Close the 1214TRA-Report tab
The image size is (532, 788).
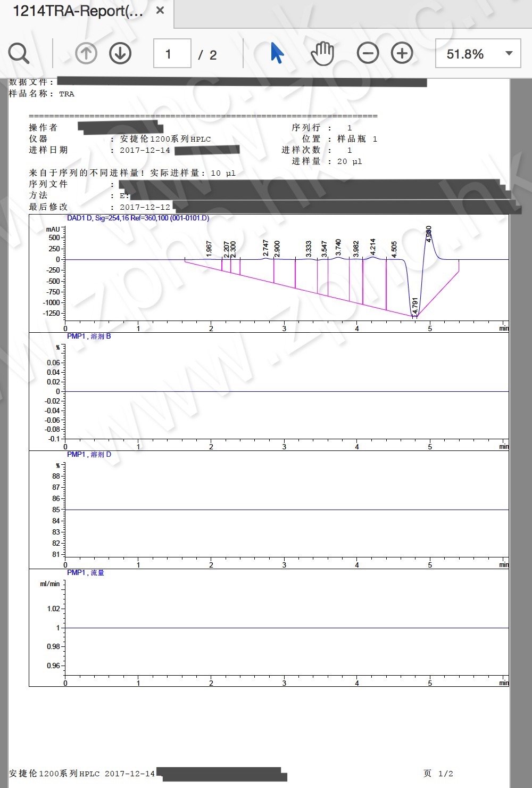tap(160, 11)
